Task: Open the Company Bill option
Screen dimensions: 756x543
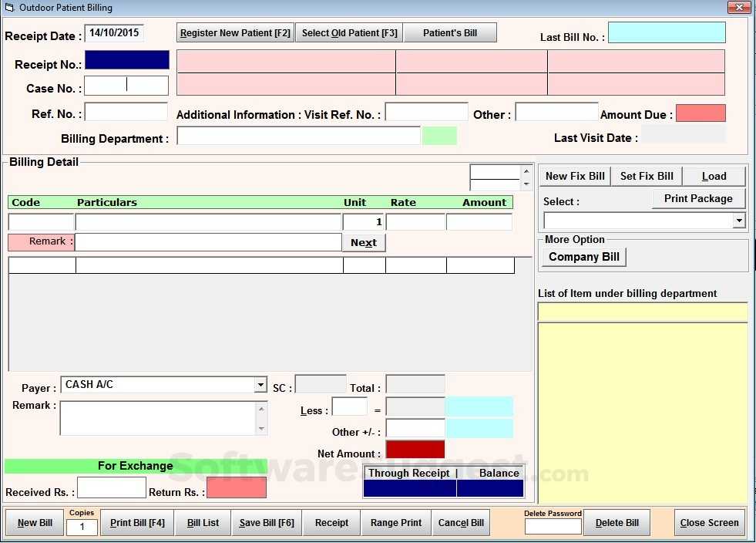Action: pos(583,257)
